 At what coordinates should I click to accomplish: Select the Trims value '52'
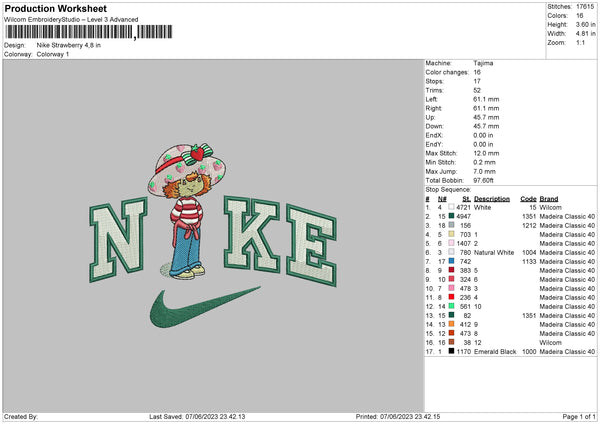pyautogui.click(x=477, y=90)
